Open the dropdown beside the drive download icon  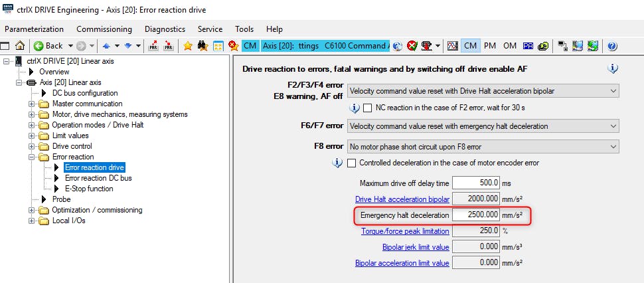click(x=438, y=46)
